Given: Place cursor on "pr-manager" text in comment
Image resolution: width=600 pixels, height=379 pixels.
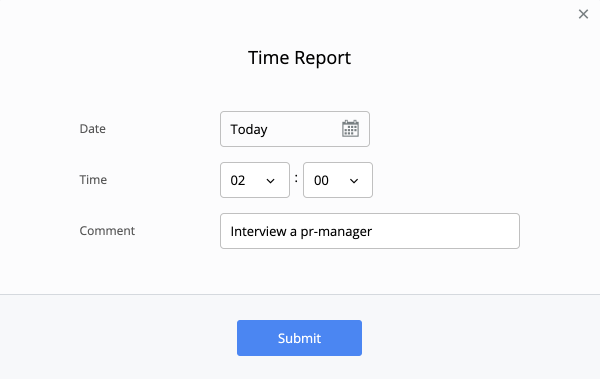Looking at the screenshot, I should click(336, 232).
